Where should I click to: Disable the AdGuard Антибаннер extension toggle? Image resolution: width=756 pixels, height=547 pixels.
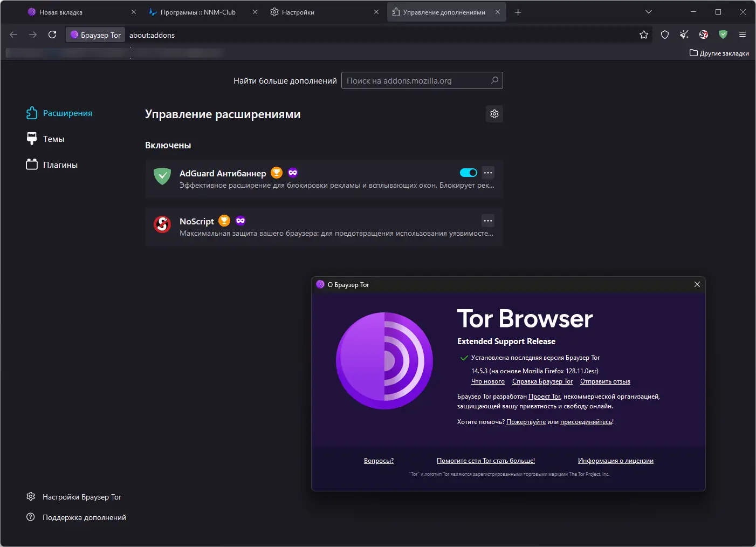point(469,173)
